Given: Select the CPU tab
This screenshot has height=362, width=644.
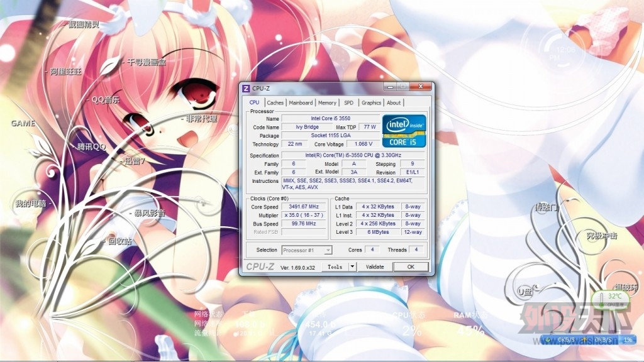Looking at the screenshot, I should [x=255, y=102].
